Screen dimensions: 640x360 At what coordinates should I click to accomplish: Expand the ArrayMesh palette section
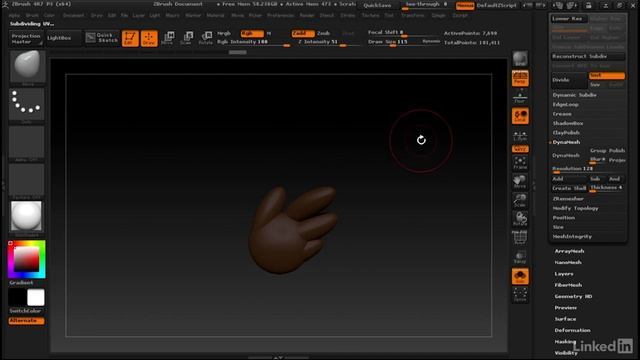(569, 251)
